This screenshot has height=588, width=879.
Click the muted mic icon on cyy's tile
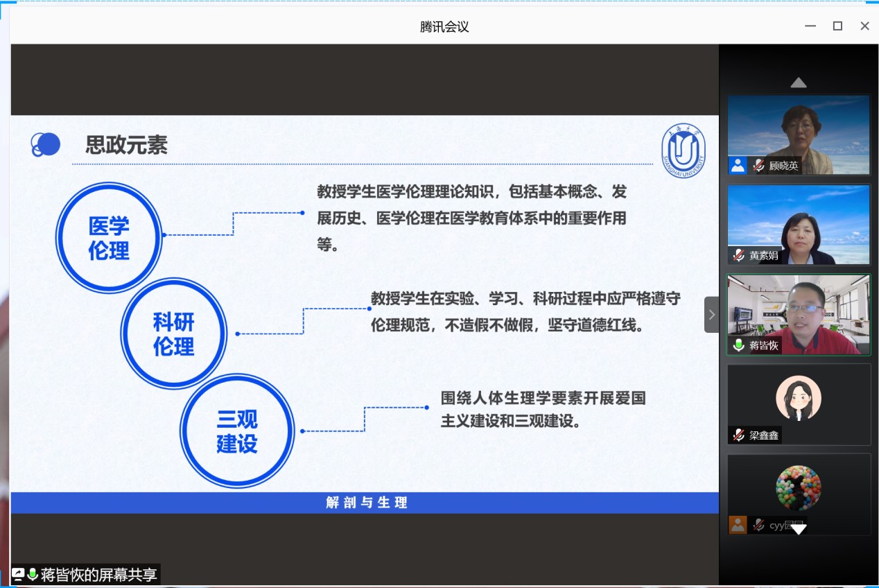point(759,525)
